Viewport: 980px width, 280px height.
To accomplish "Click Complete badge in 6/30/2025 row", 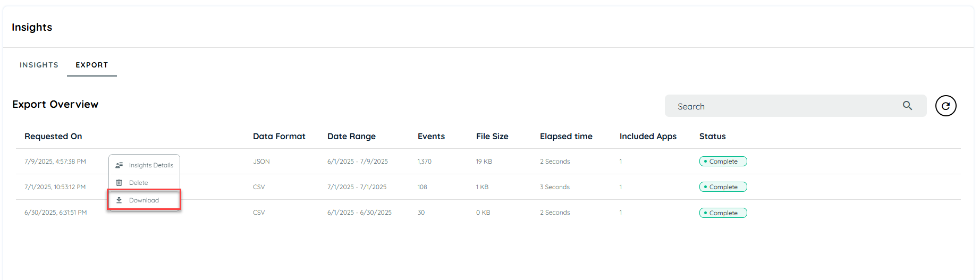I will click(723, 213).
